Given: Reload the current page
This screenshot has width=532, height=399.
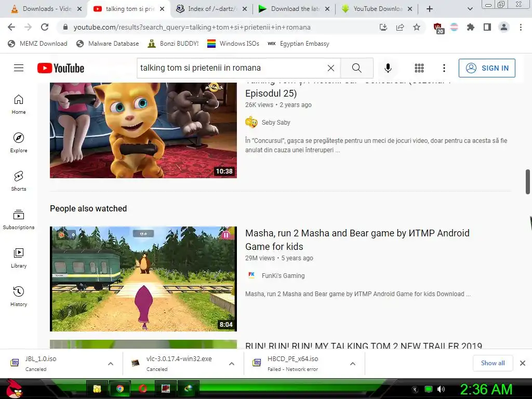Looking at the screenshot, I should (x=45, y=27).
